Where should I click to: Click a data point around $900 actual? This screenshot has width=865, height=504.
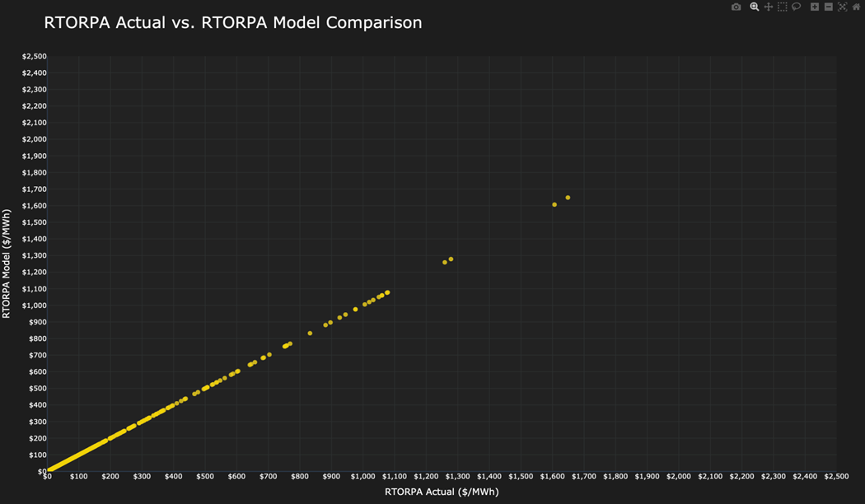[331, 322]
